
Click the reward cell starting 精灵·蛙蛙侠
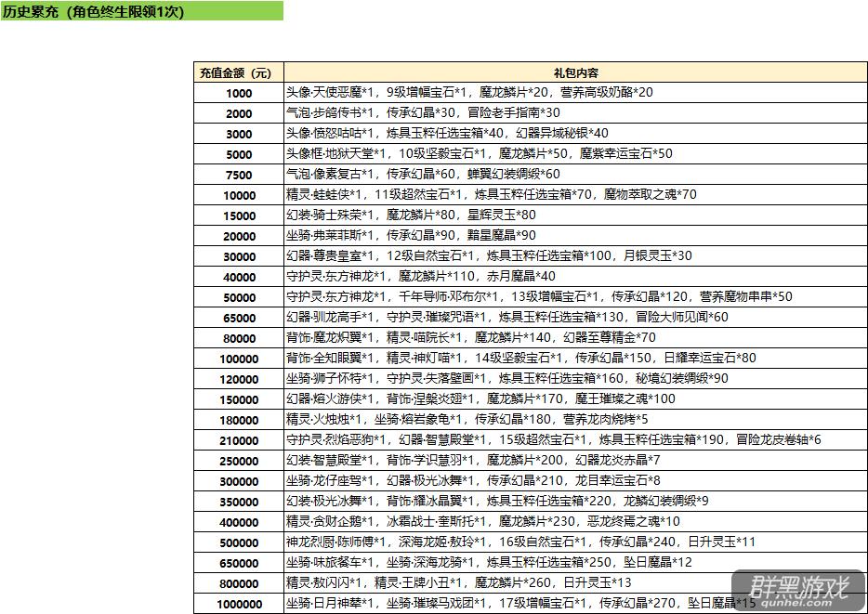[491, 195]
